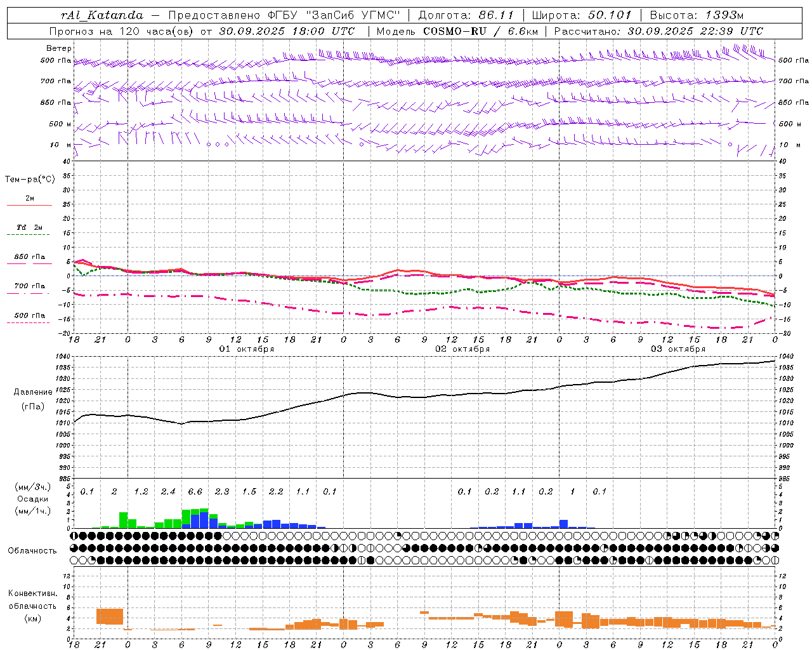Click the 2.2 three-hour precipitation value
Screen dimensions: 812x650
point(276,492)
